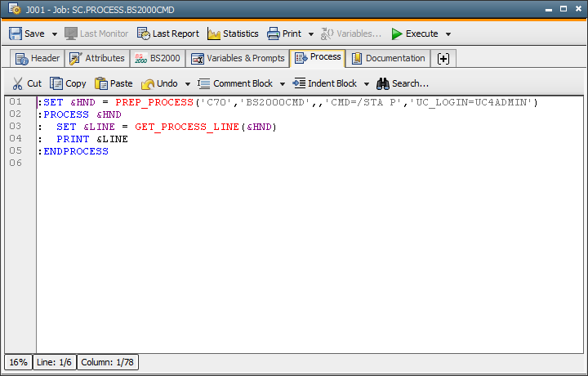The image size is (588, 376).
Task: Select the Process tab
Action: 318,58
